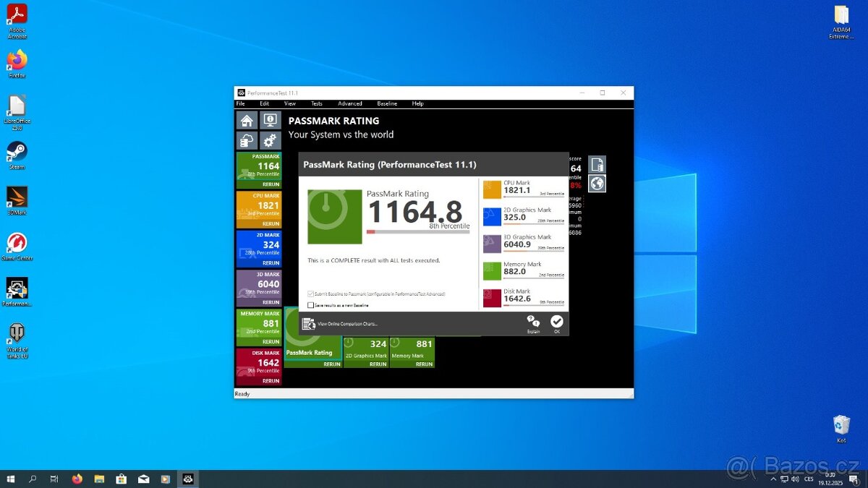
Task: Click the Explain question mark icon
Action: click(x=534, y=321)
